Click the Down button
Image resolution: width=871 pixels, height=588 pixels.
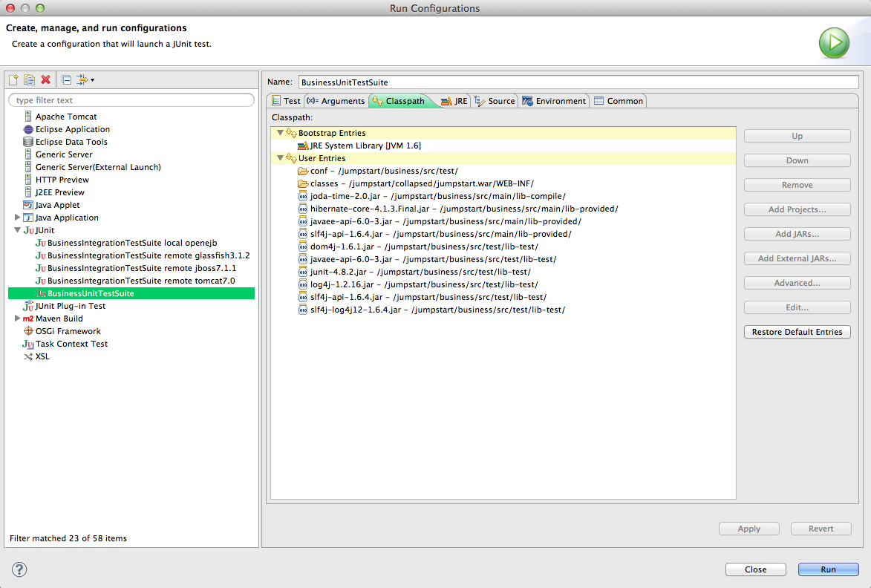point(797,160)
